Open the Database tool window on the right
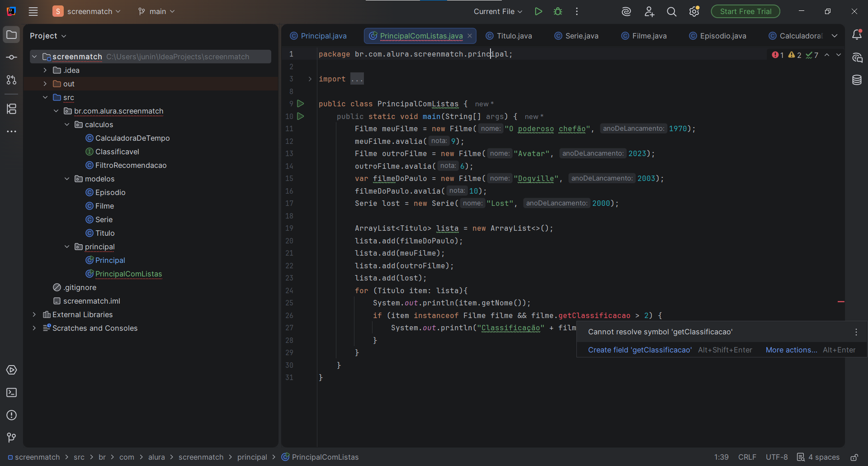 857,80
